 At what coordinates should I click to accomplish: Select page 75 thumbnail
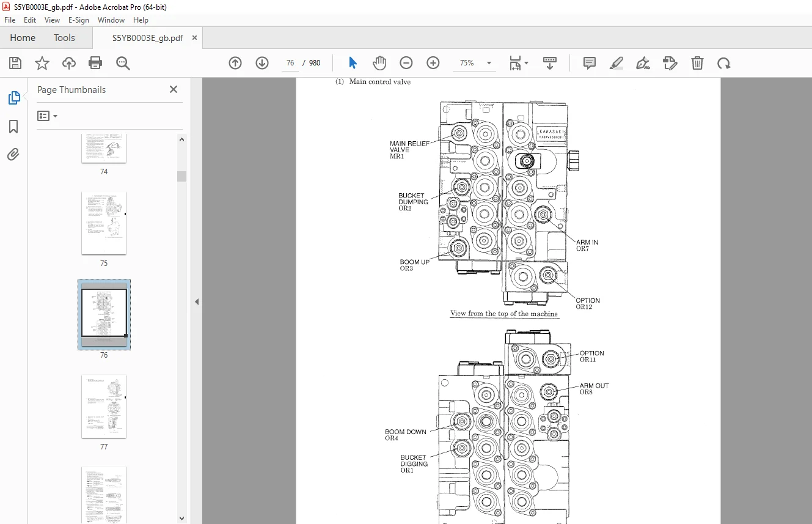point(104,223)
